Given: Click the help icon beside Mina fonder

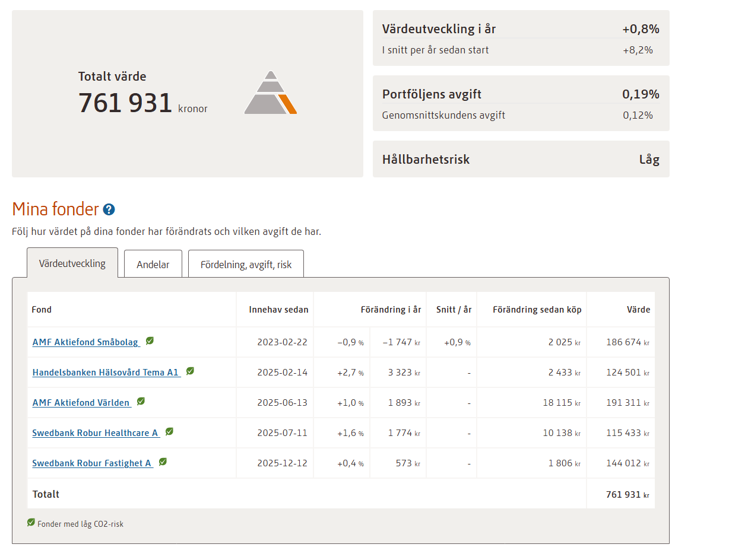Looking at the screenshot, I should coord(109,209).
